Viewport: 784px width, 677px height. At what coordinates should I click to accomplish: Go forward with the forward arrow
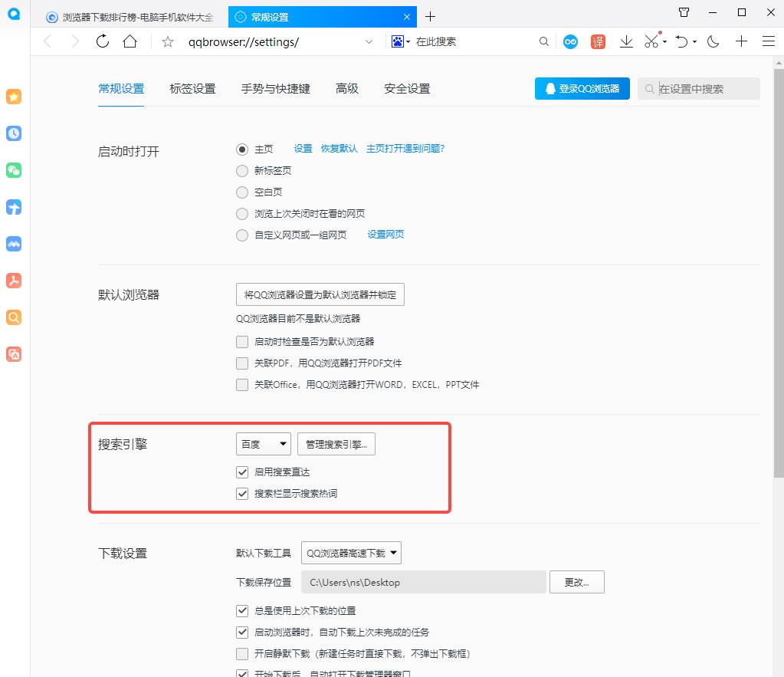point(75,41)
